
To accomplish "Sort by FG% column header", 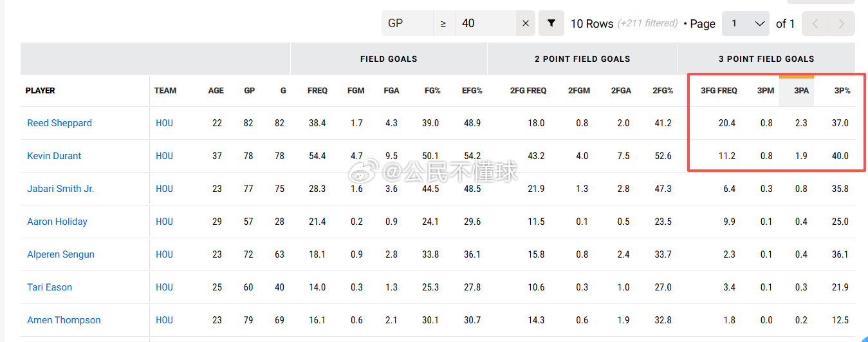I will (432, 91).
